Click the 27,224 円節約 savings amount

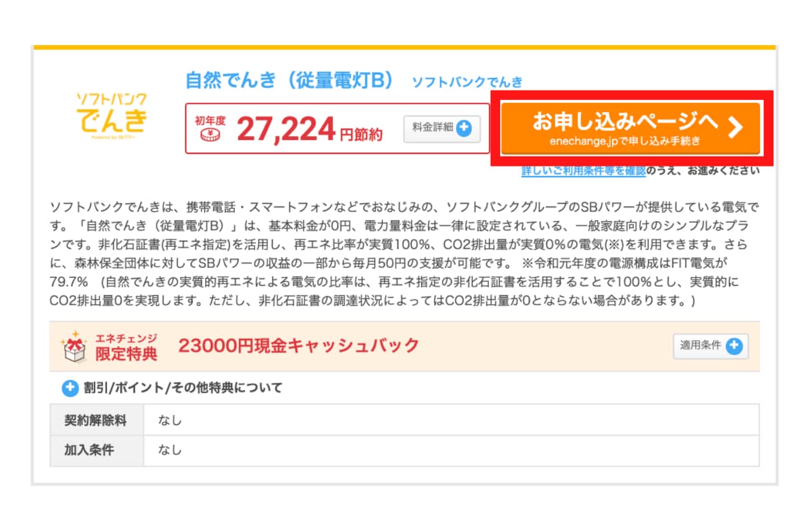coord(310,130)
